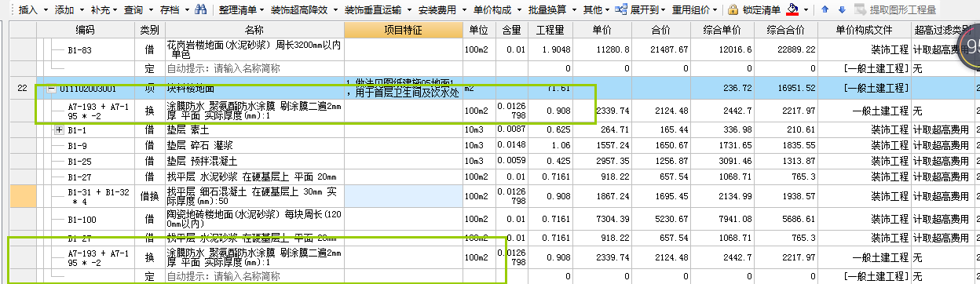Open the fill color dropdown arrow
Screen dimensions: 980x284
pos(806,9)
